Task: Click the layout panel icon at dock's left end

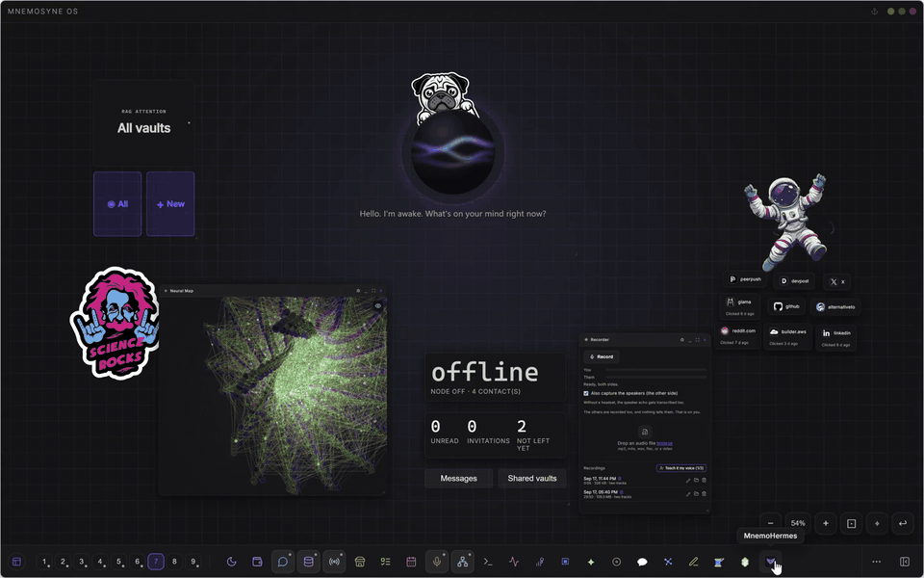Action: click(16, 562)
